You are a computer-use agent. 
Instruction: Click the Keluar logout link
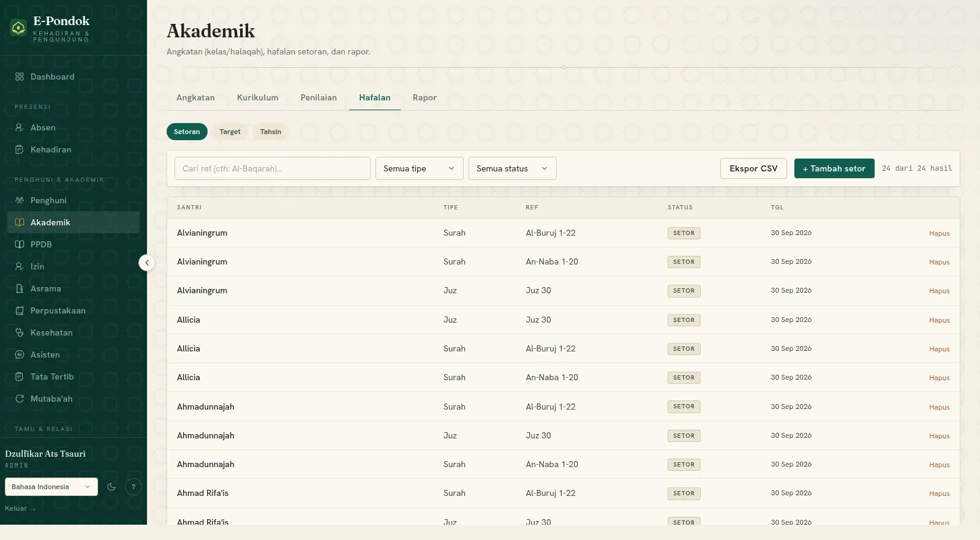click(x=20, y=508)
